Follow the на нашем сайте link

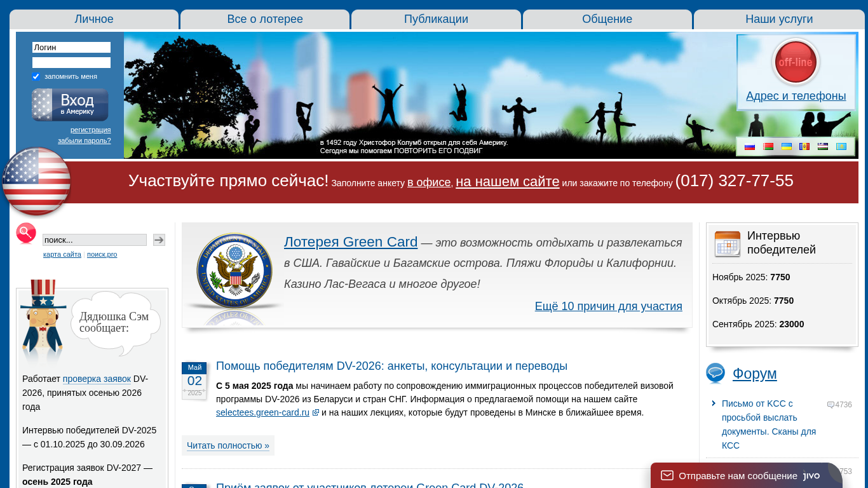click(x=508, y=182)
